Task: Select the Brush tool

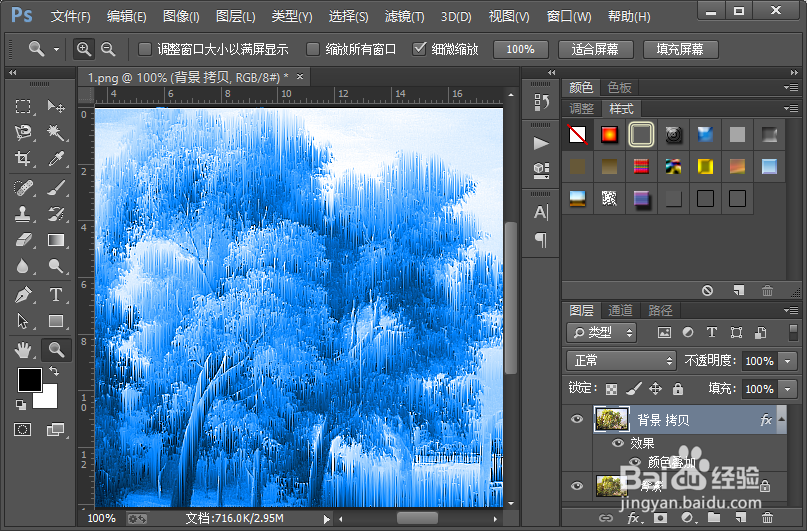Action: 56,187
